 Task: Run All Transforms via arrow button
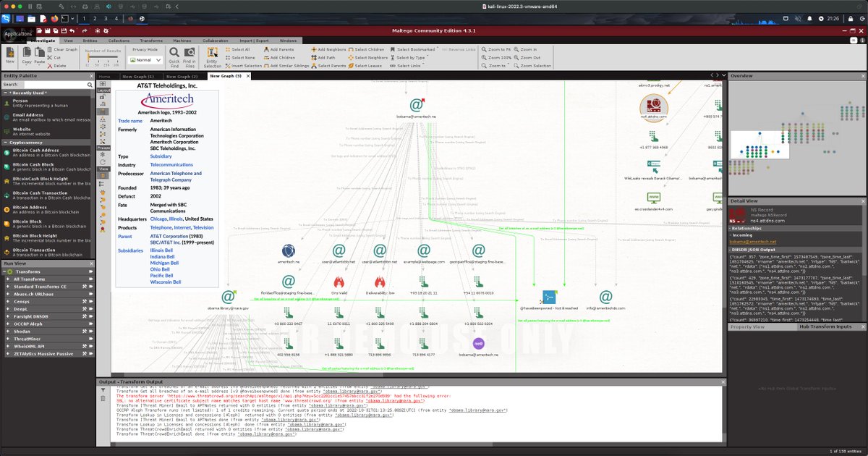pos(90,279)
